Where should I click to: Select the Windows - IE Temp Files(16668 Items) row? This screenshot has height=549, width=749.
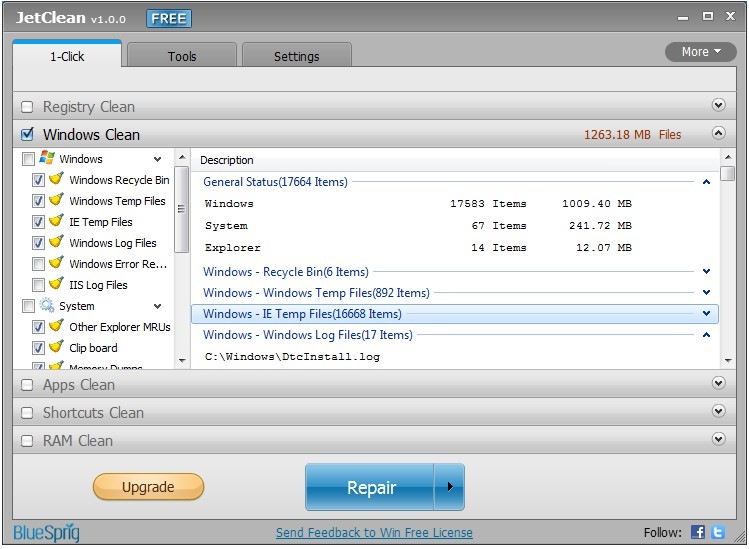point(455,314)
